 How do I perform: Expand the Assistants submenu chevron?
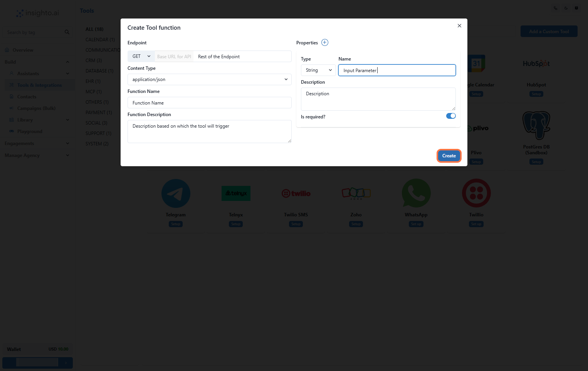[67, 74]
